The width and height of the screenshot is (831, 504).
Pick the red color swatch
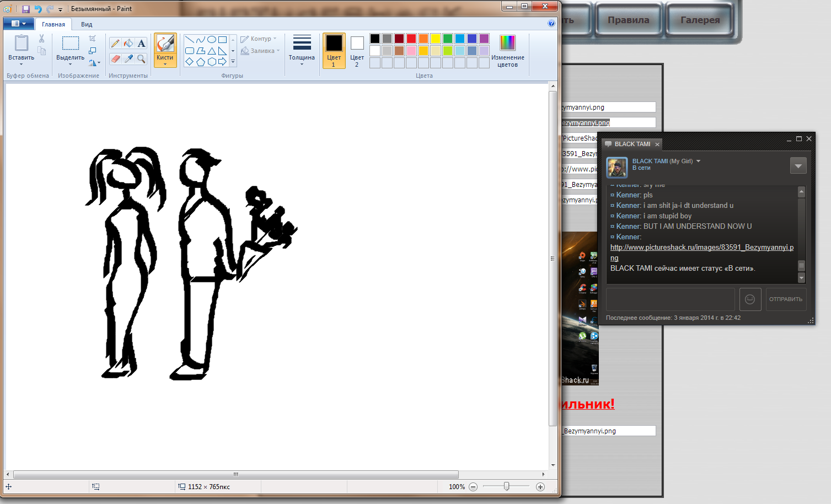tap(411, 39)
